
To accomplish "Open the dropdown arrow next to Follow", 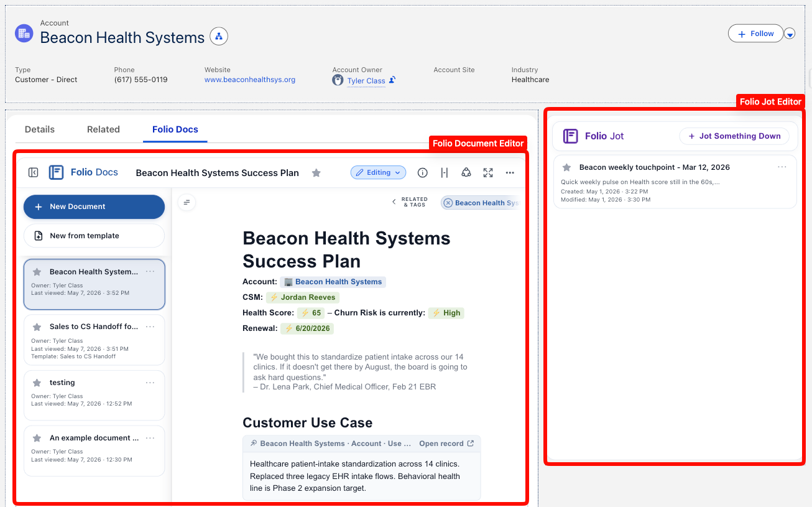I will pos(790,34).
